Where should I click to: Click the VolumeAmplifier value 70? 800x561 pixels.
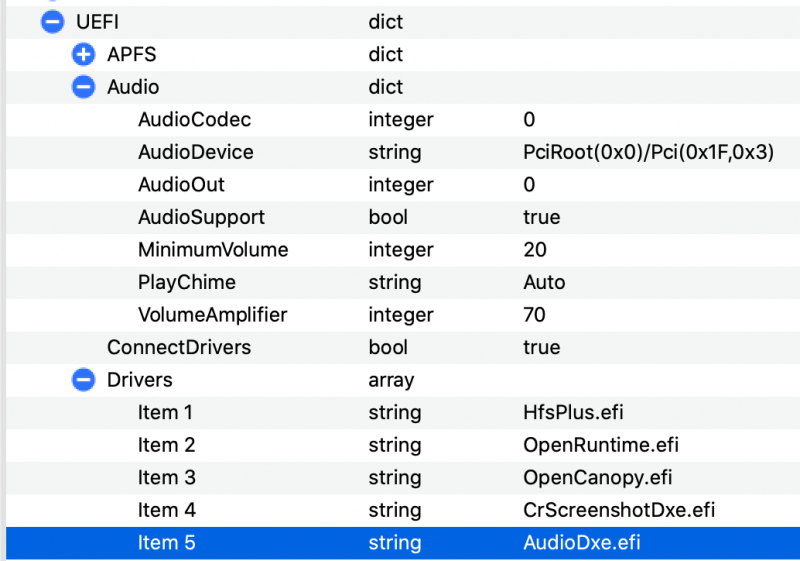pyautogui.click(x=534, y=315)
